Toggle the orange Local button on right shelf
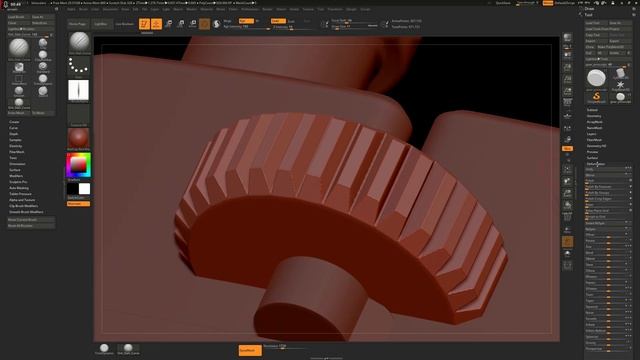The height and width of the screenshot is (360, 640). tap(567, 149)
